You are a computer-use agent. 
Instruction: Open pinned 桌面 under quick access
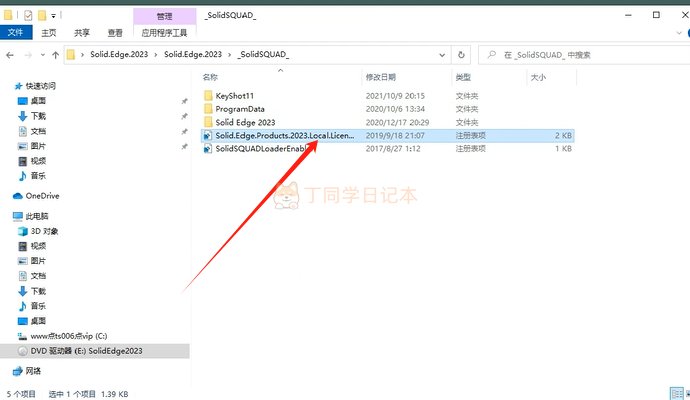tap(38, 101)
